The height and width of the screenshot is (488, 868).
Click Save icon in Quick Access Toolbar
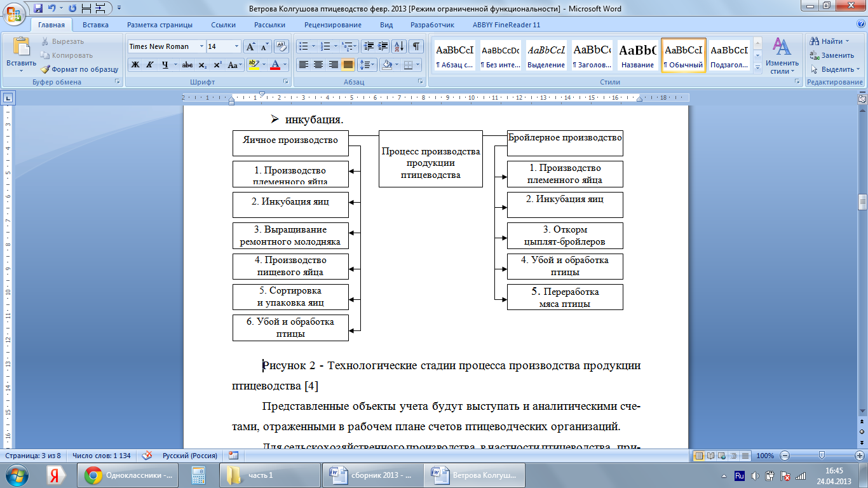click(38, 8)
